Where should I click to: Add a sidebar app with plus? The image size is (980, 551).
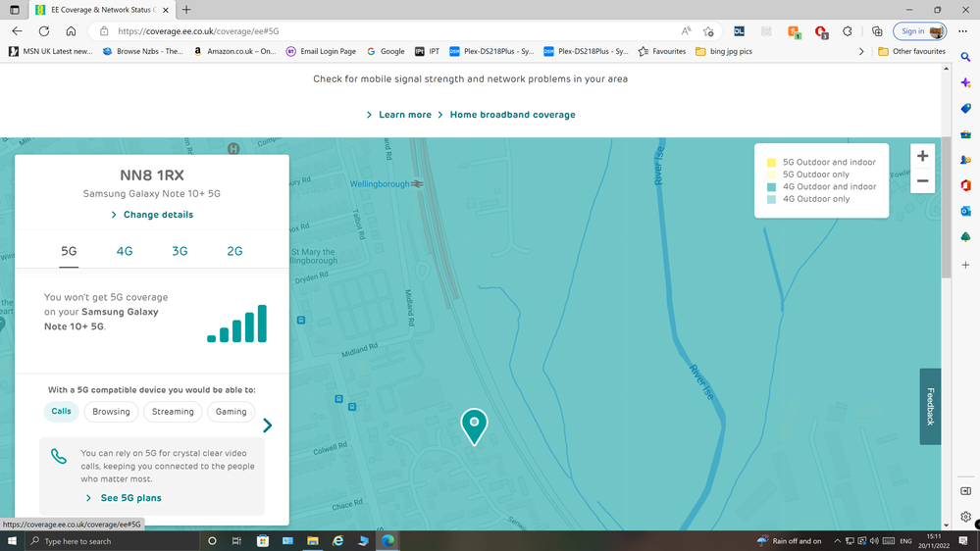pyautogui.click(x=965, y=265)
